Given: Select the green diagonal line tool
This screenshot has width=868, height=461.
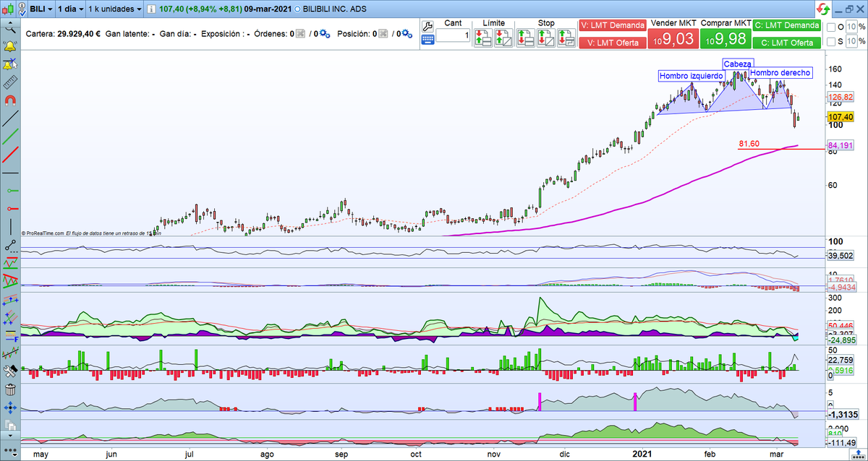Looking at the screenshot, I should point(10,137).
